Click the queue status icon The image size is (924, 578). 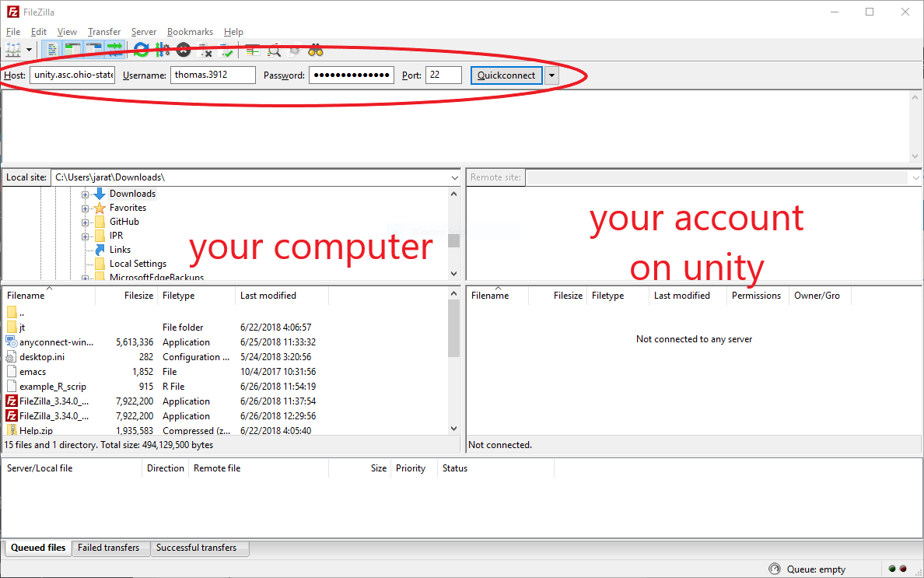coord(775,569)
